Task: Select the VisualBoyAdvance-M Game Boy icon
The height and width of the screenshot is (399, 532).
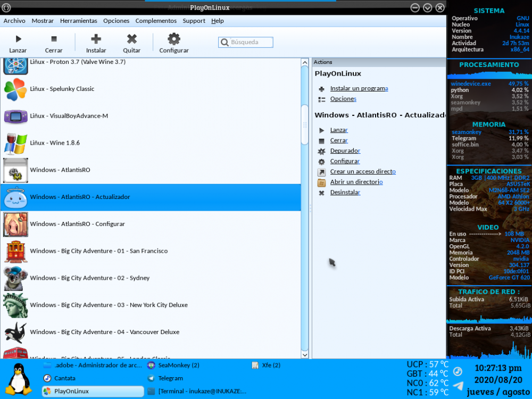Action: click(x=15, y=116)
